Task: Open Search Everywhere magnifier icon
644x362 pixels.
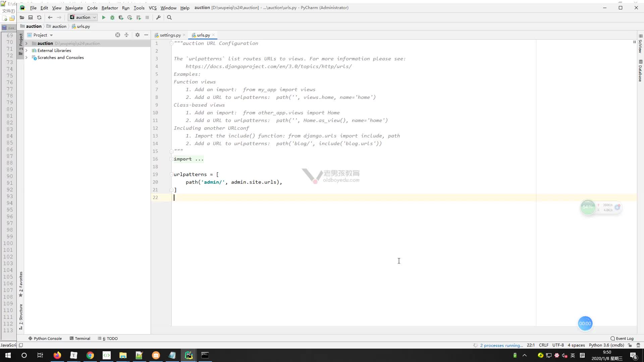Action: (169, 17)
